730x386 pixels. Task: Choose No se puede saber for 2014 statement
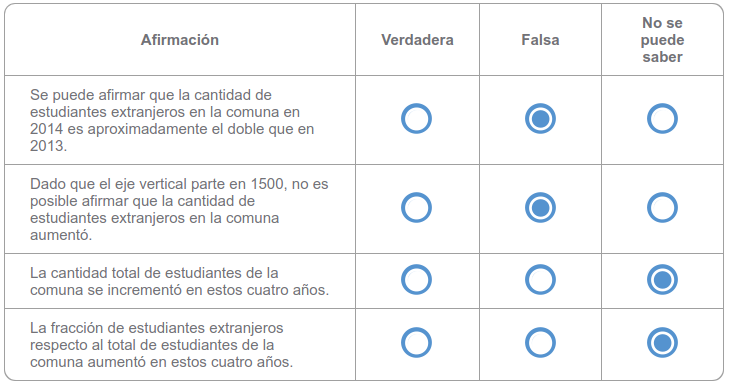click(x=662, y=119)
